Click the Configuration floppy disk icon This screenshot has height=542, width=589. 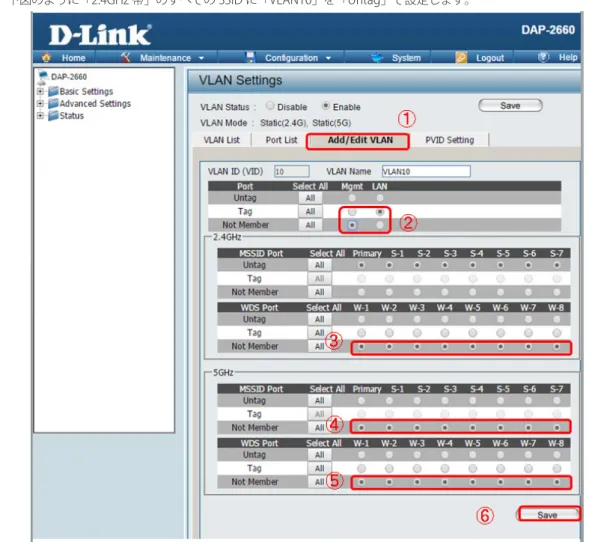click(x=250, y=57)
